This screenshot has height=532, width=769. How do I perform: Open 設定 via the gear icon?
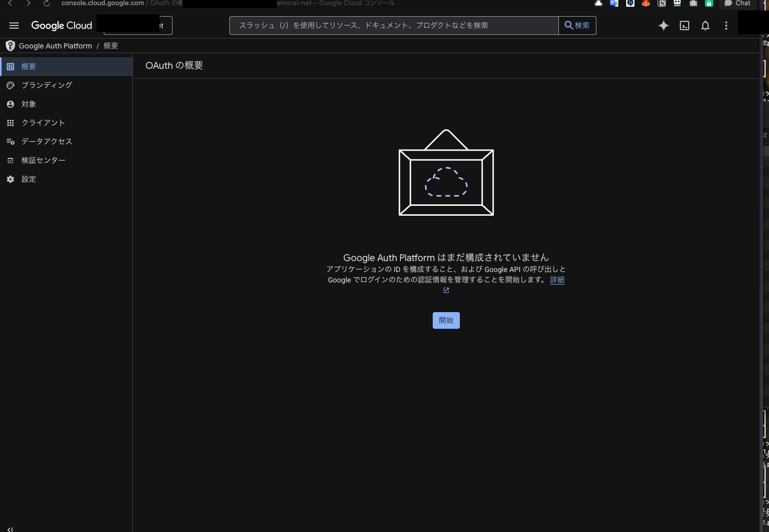(x=29, y=179)
